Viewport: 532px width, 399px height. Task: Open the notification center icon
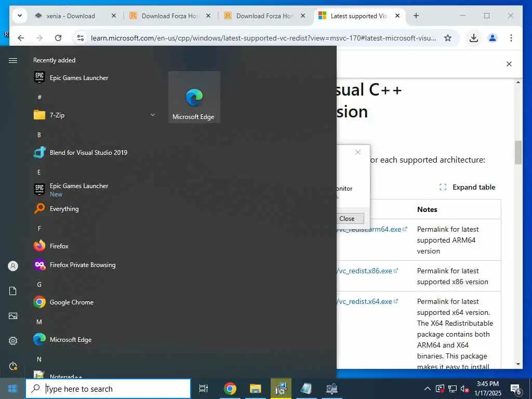click(x=516, y=389)
